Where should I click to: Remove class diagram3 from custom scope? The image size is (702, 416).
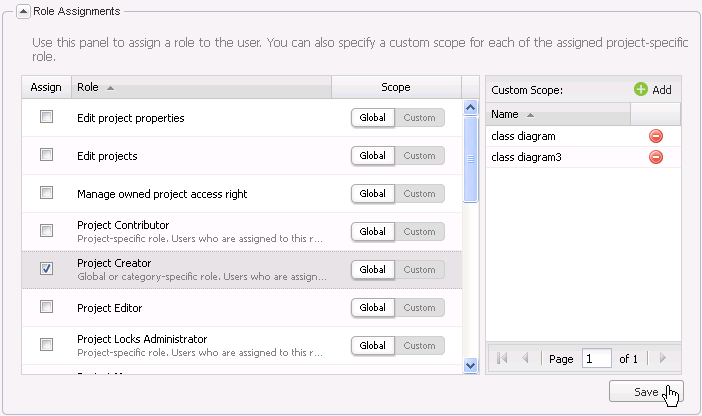[x=656, y=157]
